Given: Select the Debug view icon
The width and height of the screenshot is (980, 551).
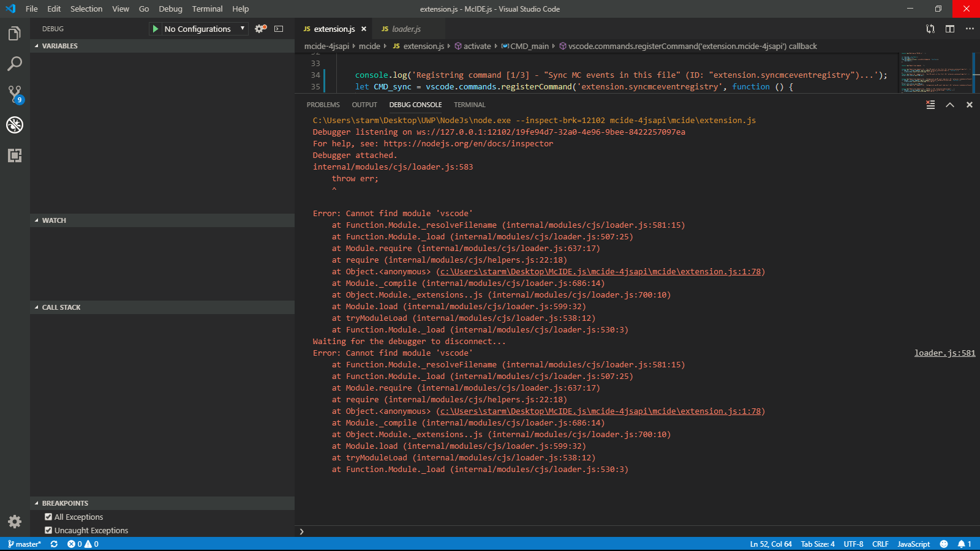Looking at the screenshot, I should [x=15, y=125].
